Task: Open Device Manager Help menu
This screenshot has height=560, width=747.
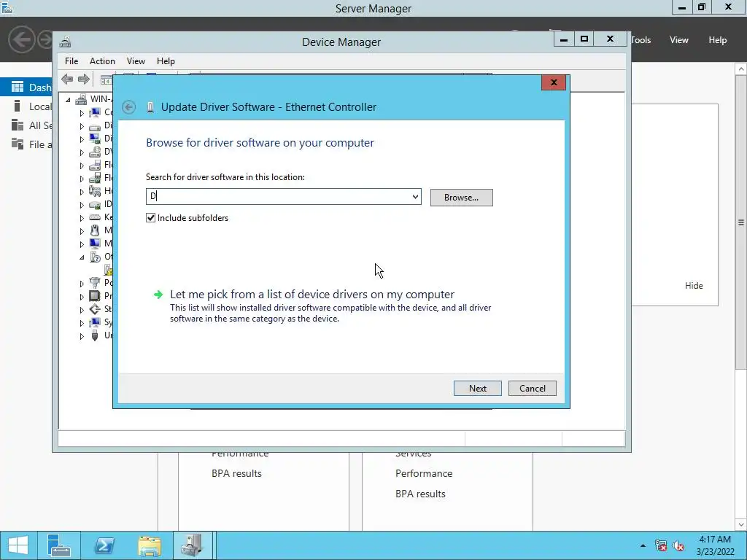Action: [166, 61]
